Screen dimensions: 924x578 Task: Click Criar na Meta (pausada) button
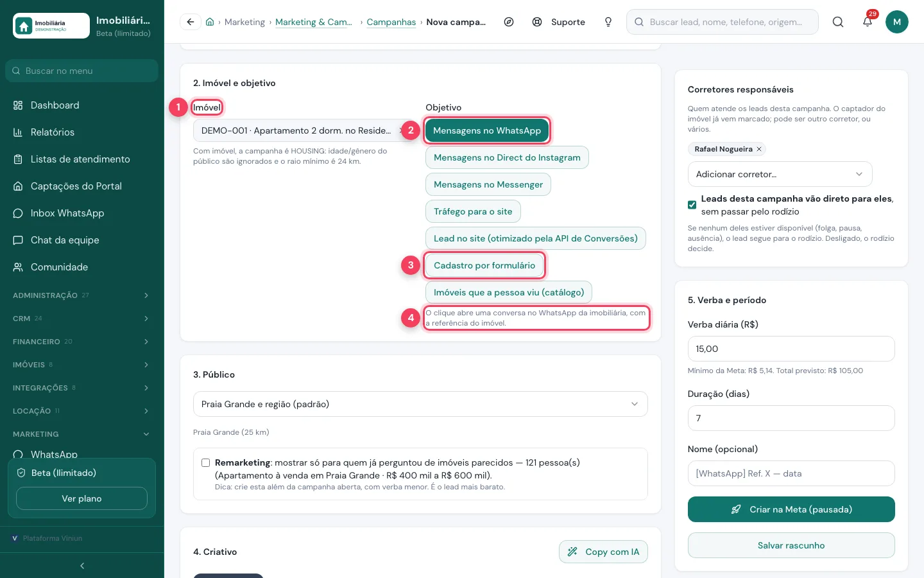pos(791,509)
